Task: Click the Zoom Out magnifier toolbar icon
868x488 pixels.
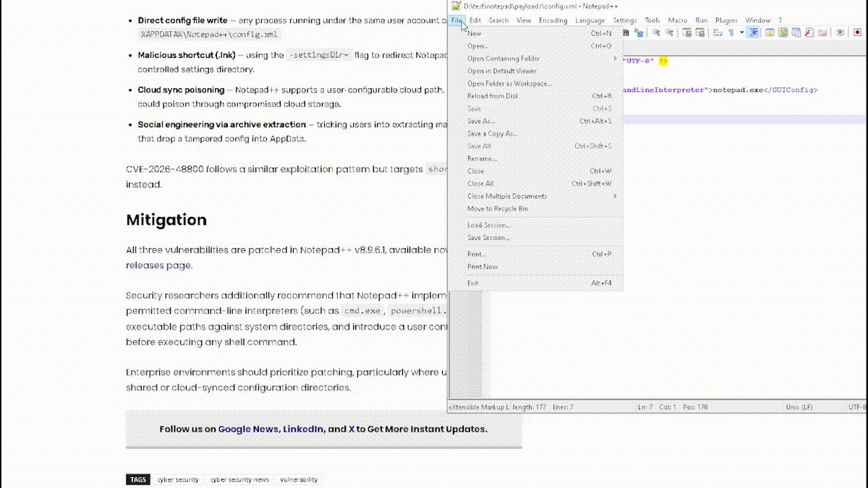Action: point(669,33)
